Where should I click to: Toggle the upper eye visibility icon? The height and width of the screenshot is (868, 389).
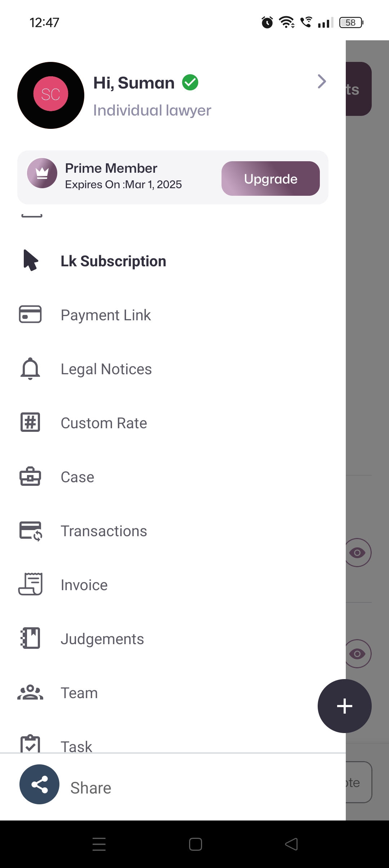coord(358,552)
